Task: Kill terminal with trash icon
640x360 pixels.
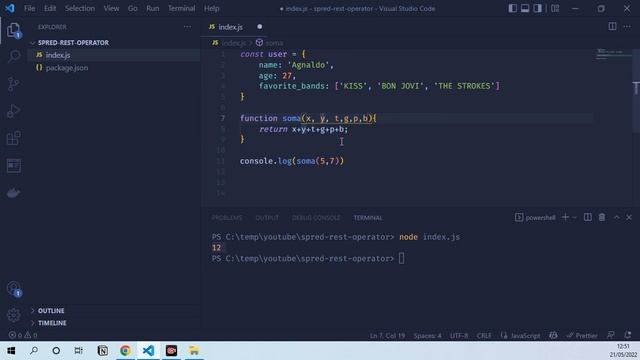Action: click(x=602, y=218)
